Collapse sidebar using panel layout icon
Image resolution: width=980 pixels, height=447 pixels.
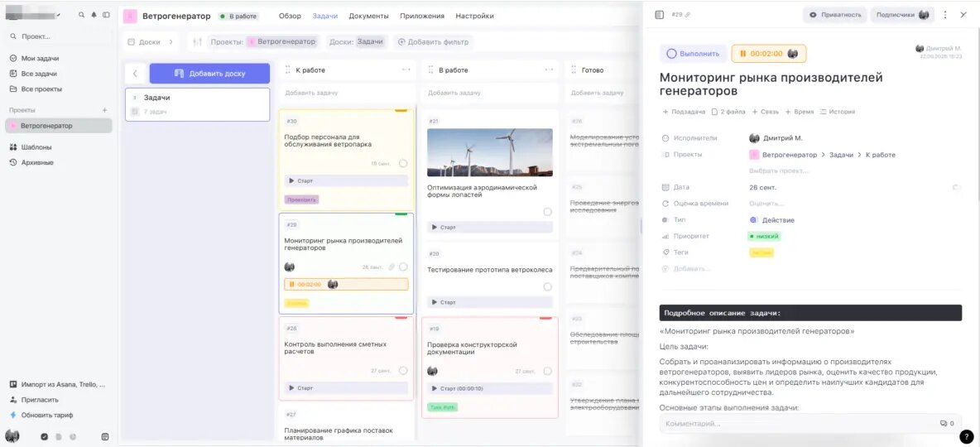106,15
